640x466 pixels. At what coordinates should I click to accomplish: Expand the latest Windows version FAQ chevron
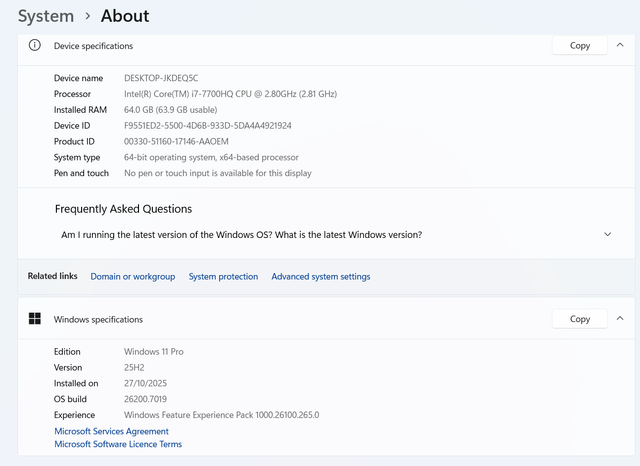pyautogui.click(x=607, y=235)
